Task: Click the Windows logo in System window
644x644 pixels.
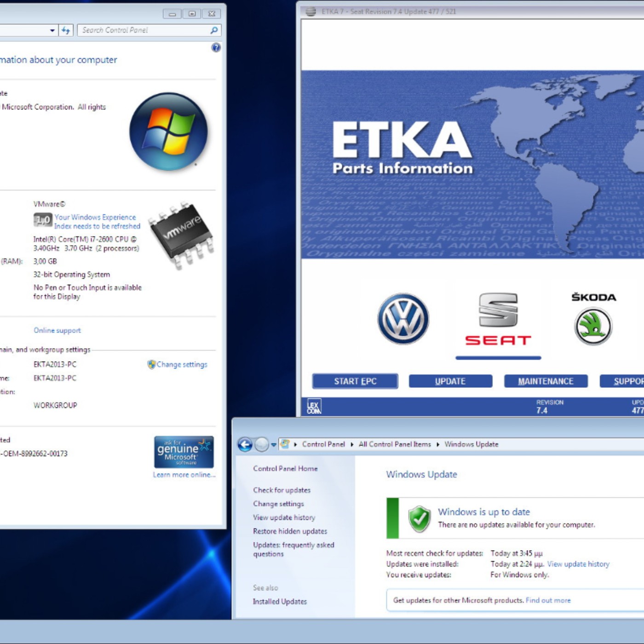Action: [x=168, y=132]
